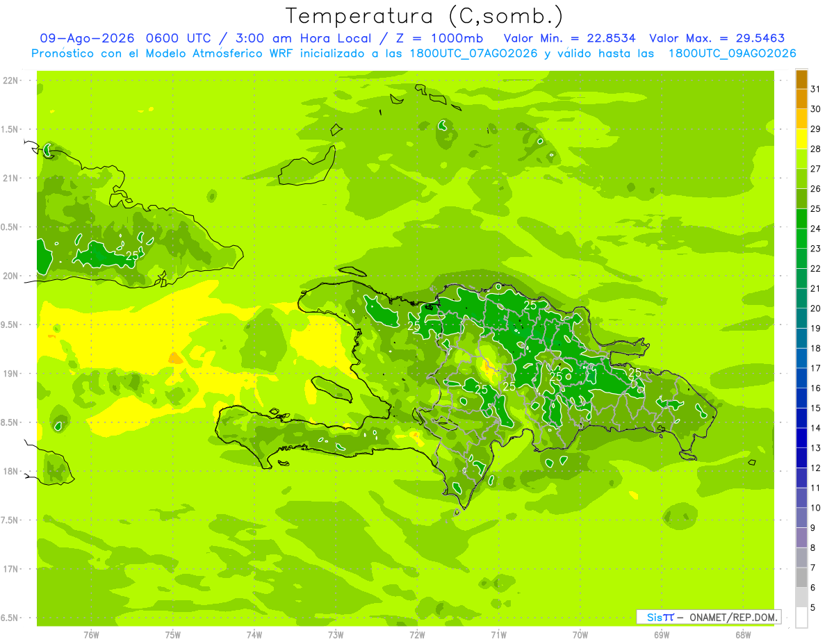Pick the purple swatch between 8 and 9
The image size is (834, 644).
(801, 538)
